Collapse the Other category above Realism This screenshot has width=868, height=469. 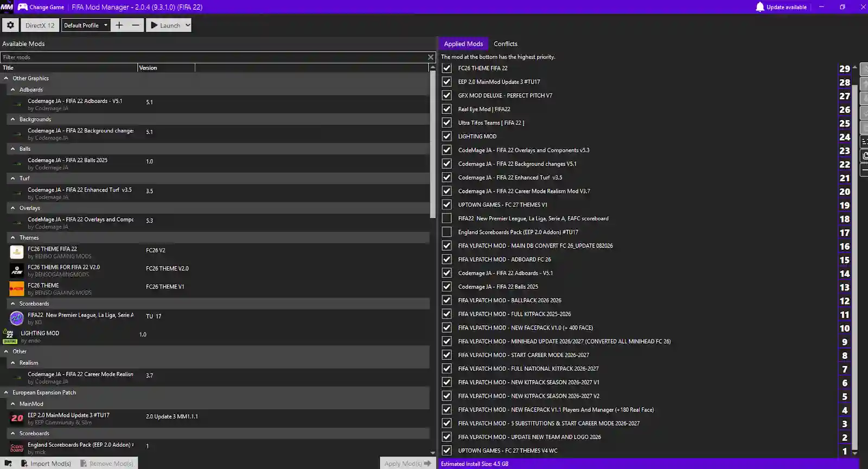(6, 351)
